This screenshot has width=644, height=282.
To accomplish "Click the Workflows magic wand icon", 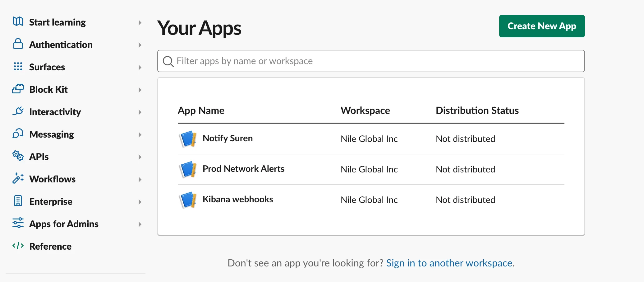I will point(18,178).
